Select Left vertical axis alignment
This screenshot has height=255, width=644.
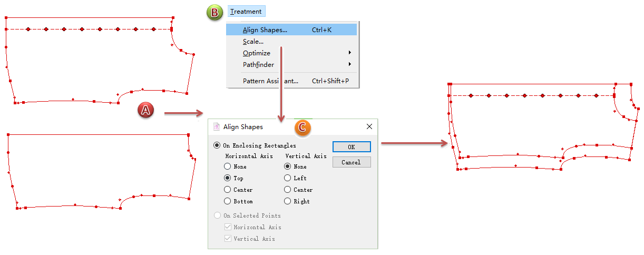287,178
